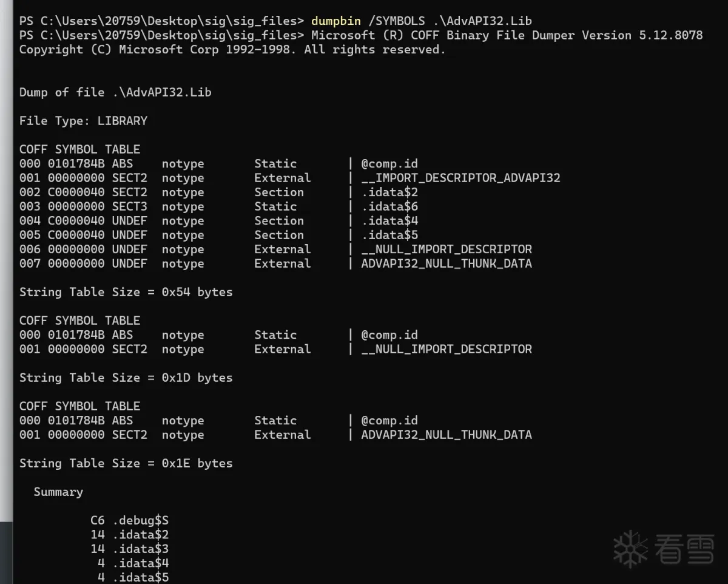Click the version number 5.12.8078
This screenshot has height=584, width=728.
pos(670,35)
